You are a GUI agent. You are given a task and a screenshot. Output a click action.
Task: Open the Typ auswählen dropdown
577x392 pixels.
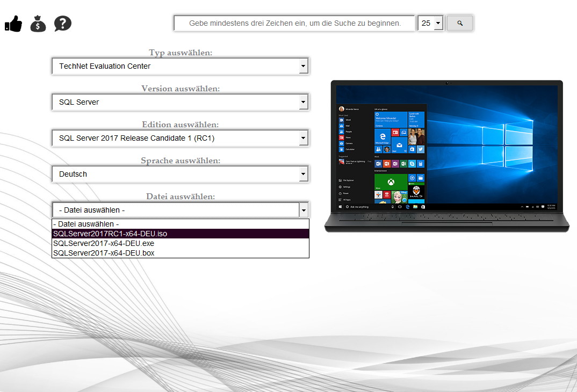click(x=181, y=66)
